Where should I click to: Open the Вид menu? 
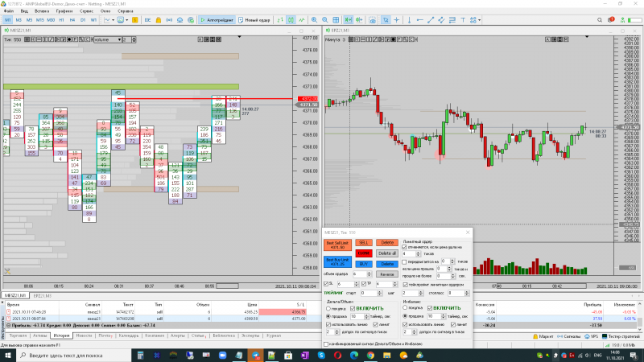[24, 11]
